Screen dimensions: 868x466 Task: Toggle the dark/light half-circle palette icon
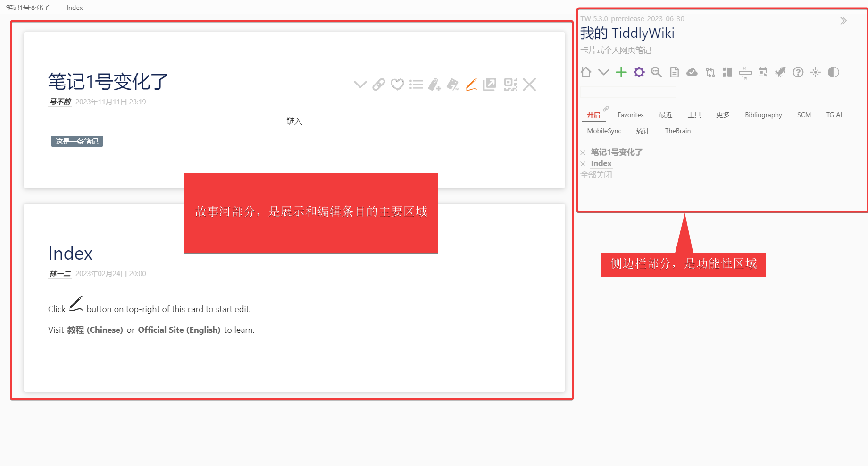pos(834,72)
